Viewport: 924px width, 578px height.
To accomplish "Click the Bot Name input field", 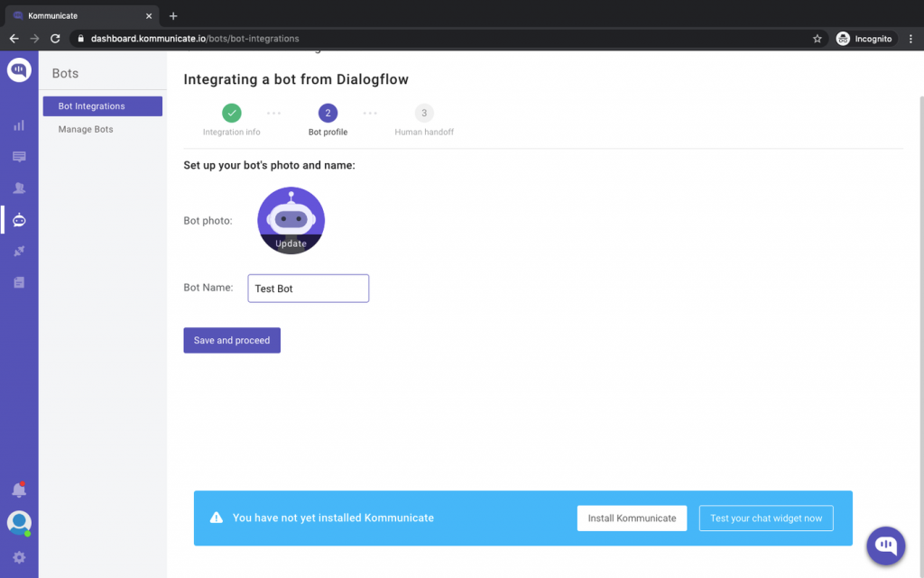I will coord(308,289).
